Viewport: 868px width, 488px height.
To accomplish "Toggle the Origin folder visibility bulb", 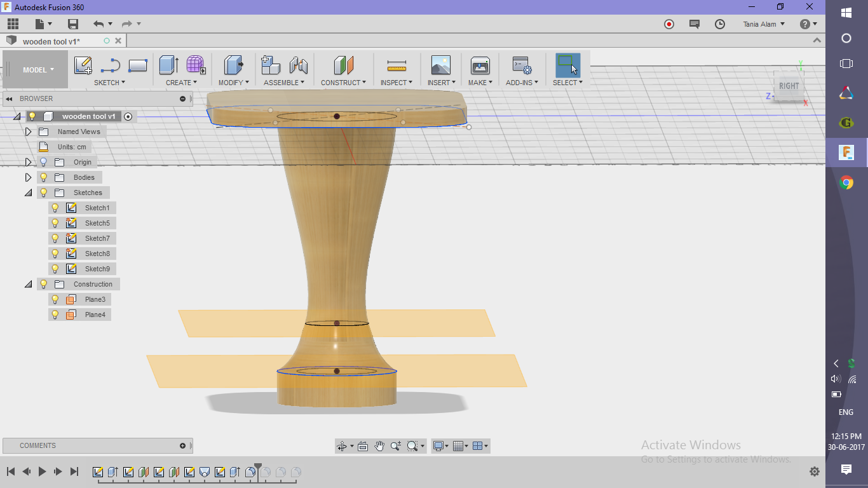I will click(44, 162).
